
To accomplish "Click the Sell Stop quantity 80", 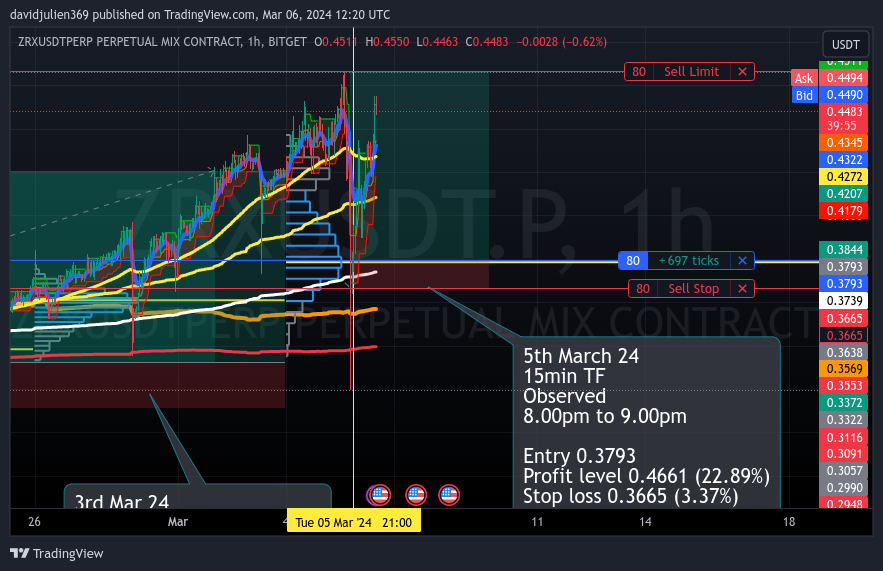I will click(x=643, y=289).
